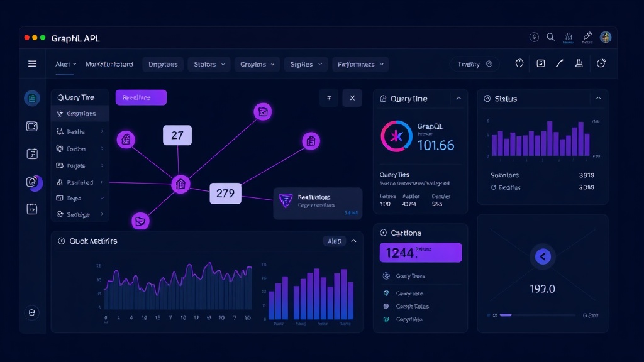
Task: Select the central hub graph node
Action: point(180,184)
